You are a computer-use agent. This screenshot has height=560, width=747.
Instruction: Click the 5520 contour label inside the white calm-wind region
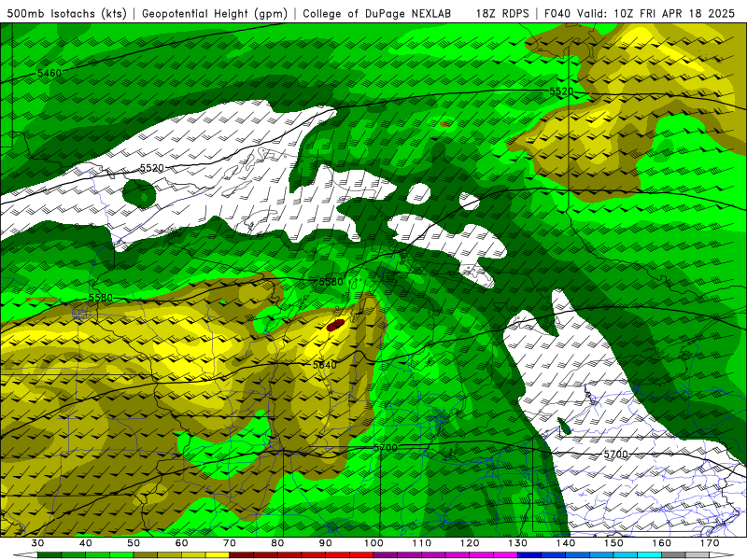152,168
